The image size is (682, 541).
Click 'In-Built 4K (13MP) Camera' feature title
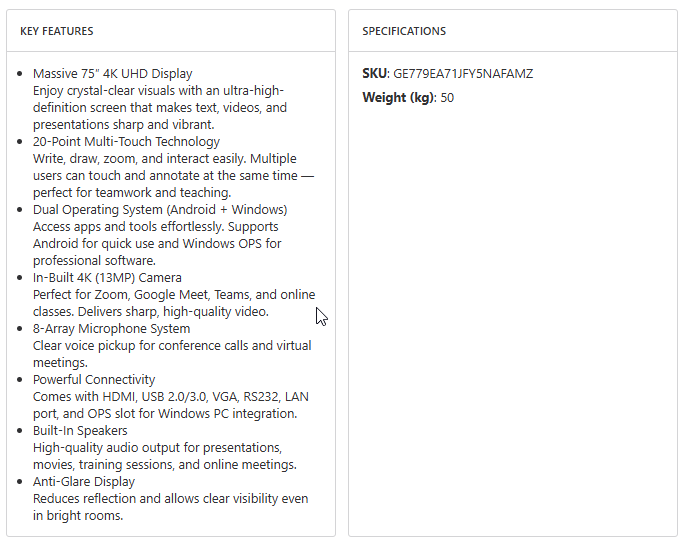(107, 278)
